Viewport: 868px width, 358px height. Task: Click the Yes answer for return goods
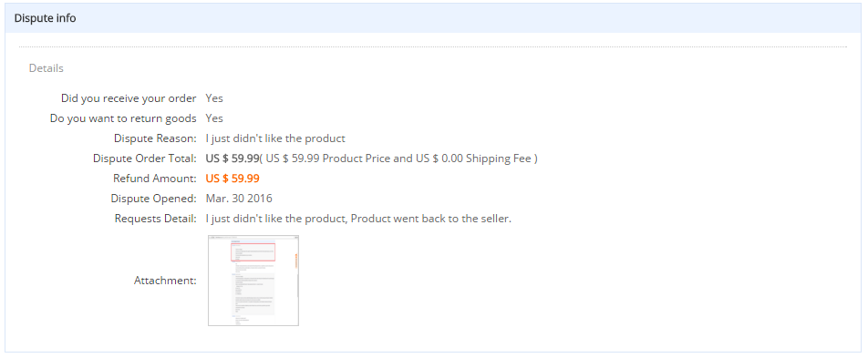[x=214, y=118]
